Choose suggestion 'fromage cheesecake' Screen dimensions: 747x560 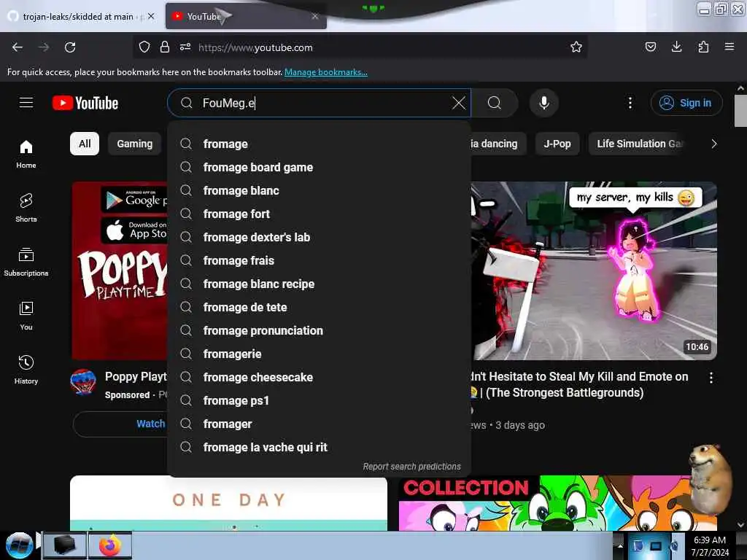pyautogui.click(x=320, y=377)
